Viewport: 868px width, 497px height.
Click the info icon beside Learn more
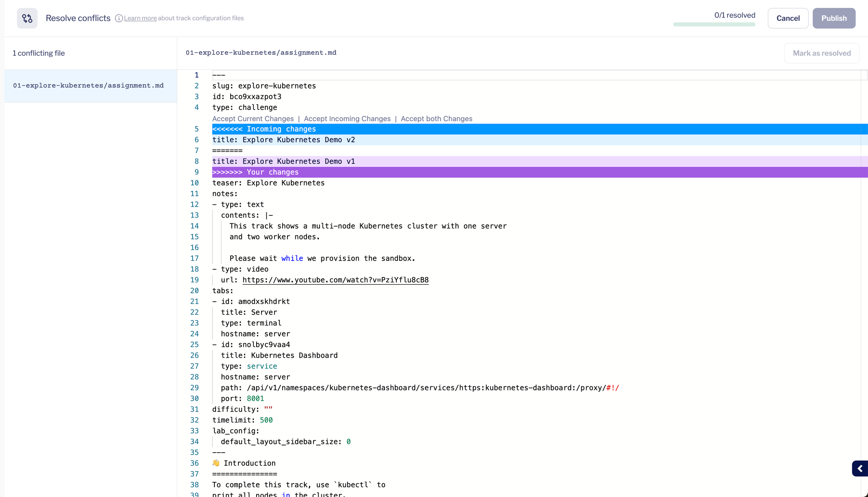[x=119, y=18]
